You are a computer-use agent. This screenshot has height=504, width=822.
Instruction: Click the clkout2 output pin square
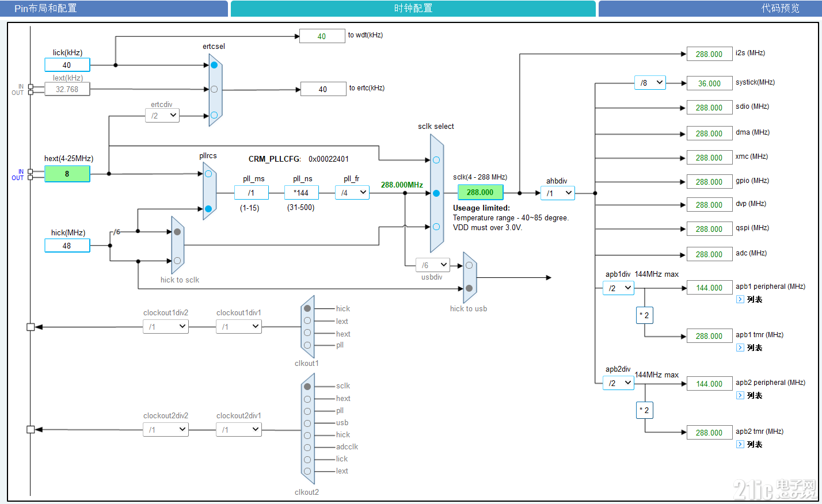point(31,429)
